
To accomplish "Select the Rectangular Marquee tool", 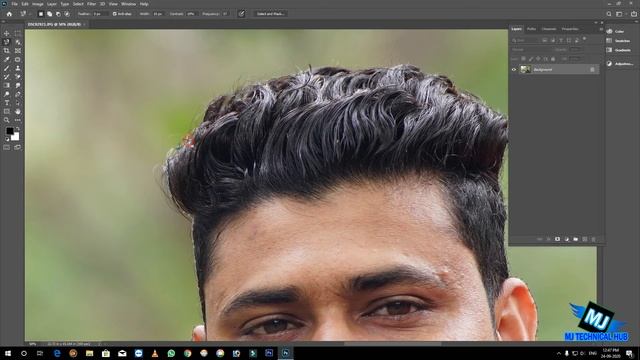I will click(x=18, y=33).
